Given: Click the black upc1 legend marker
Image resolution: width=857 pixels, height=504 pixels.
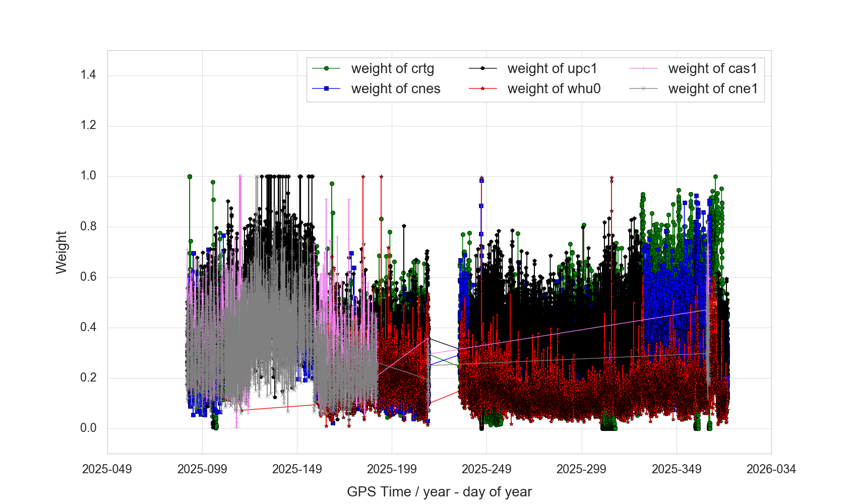Looking at the screenshot, I should (482, 69).
